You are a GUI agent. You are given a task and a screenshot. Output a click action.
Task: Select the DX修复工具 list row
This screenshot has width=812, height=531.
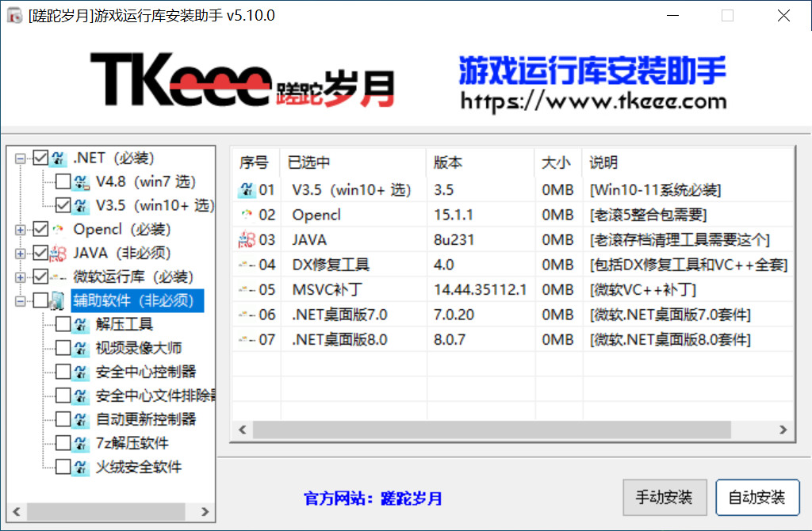pyautogui.click(x=331, y=265)
